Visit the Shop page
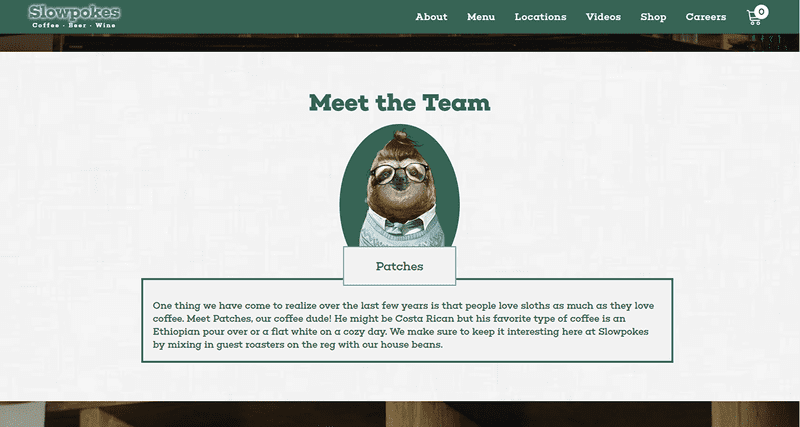 (x=653, y=17)
